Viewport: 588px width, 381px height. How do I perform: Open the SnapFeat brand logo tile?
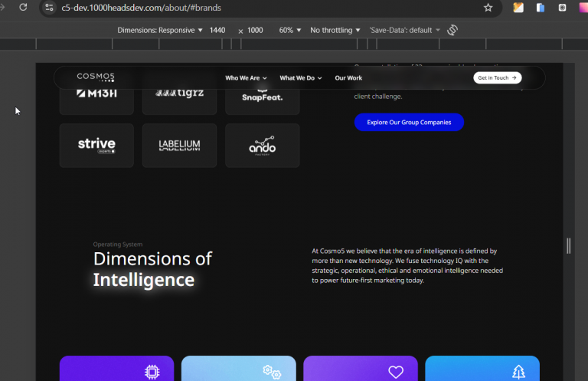[x=263, y=98]
